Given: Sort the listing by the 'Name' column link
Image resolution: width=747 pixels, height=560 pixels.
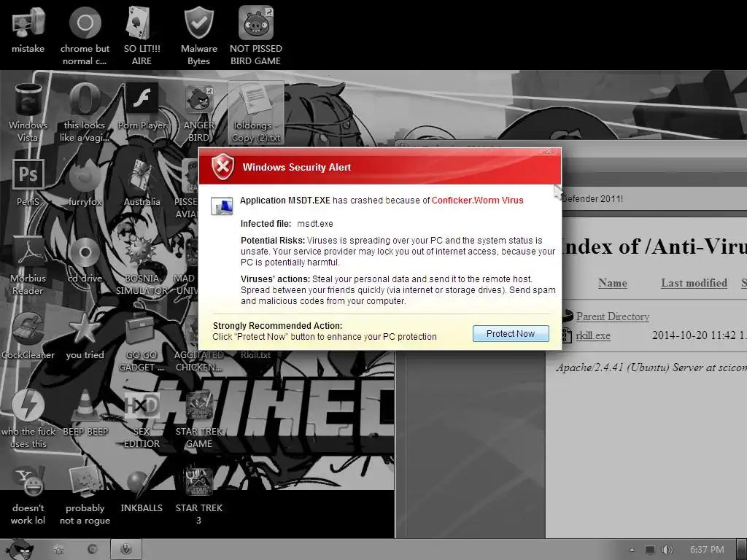Looking at the screenshot, I should coord(612,283).
